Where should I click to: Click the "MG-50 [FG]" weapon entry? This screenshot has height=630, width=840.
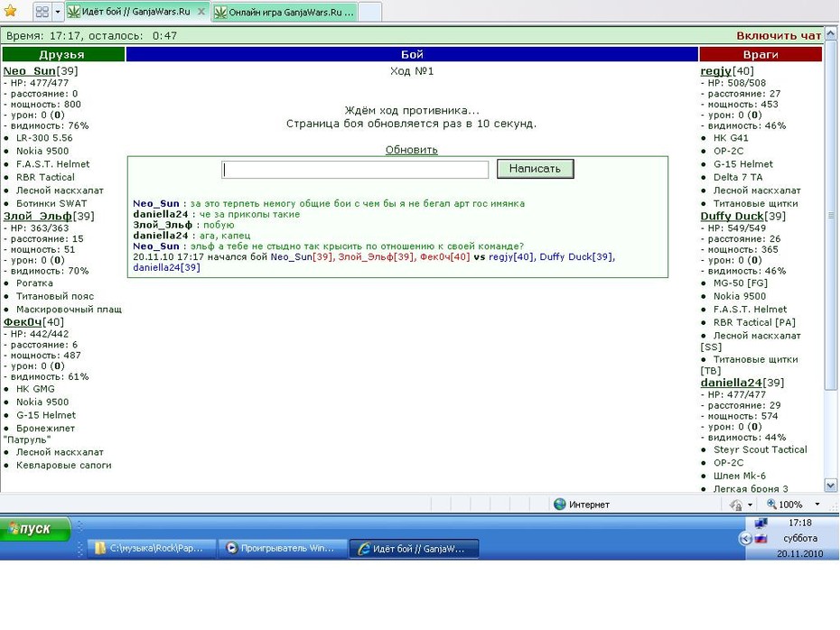[741, 283]
